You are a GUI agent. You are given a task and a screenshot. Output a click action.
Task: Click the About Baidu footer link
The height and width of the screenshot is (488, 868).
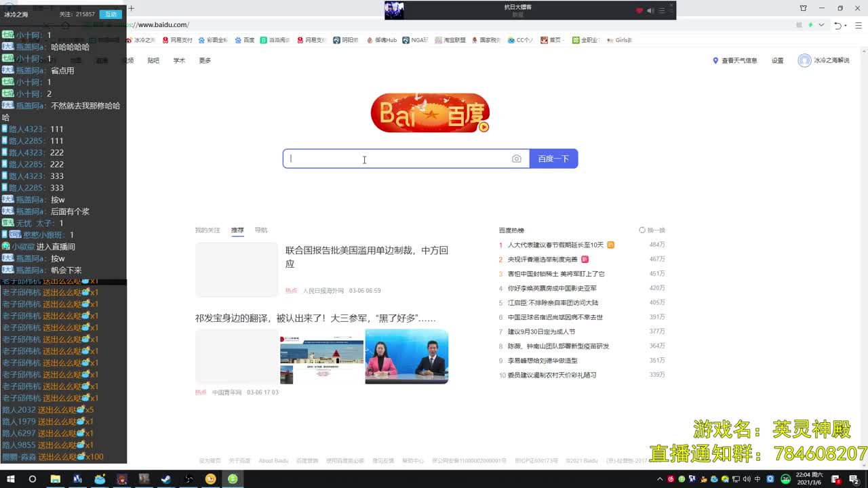tap(273, 461)
